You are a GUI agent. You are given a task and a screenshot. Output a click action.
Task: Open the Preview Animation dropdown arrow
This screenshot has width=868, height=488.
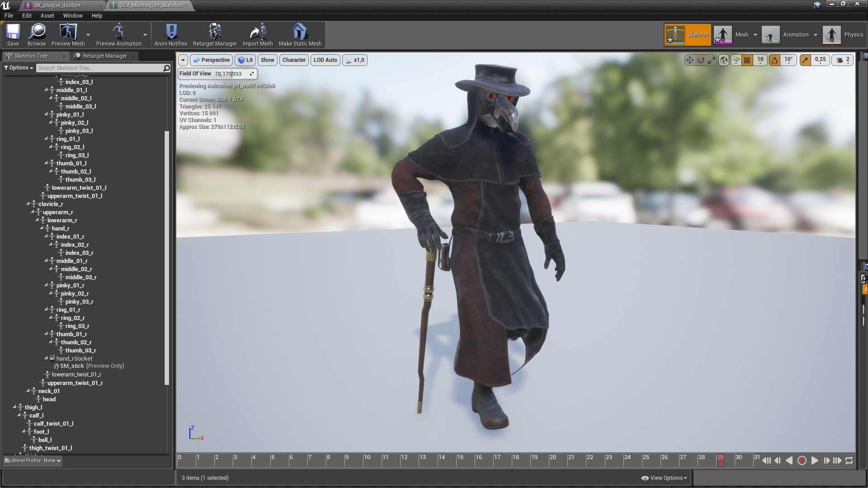[145, 35]
